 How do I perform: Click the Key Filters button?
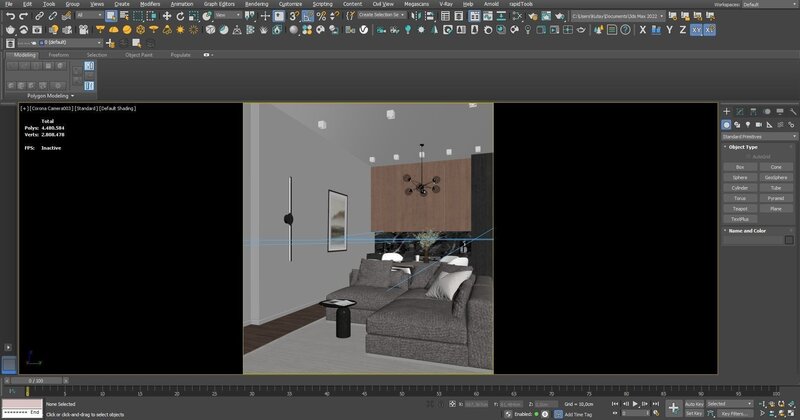pos(733,412)
